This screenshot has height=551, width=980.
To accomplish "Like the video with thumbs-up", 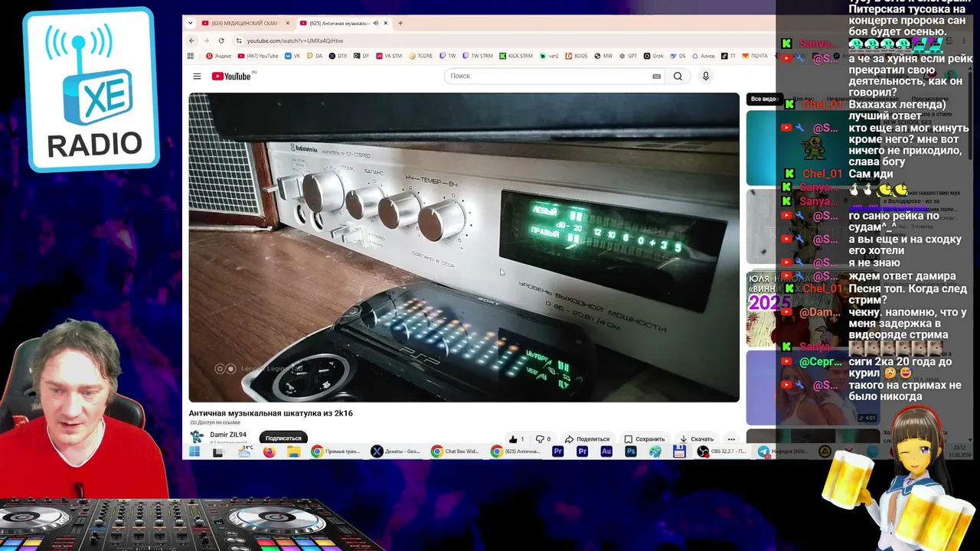I will (x=517, y=439).
